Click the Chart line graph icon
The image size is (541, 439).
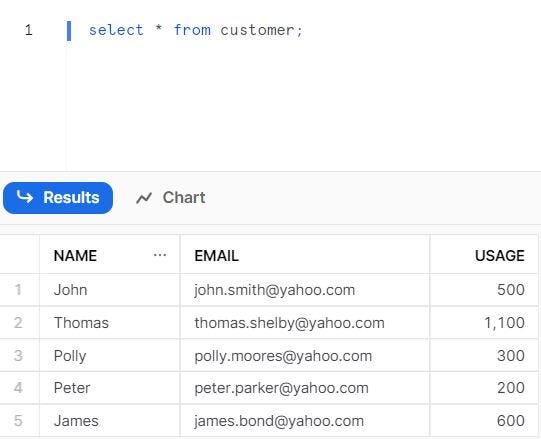144,198
